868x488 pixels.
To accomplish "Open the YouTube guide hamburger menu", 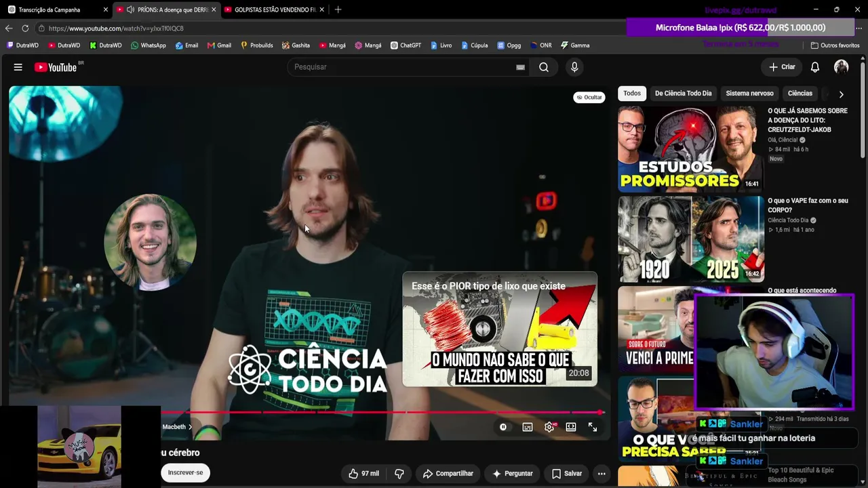I will [18, 67].
